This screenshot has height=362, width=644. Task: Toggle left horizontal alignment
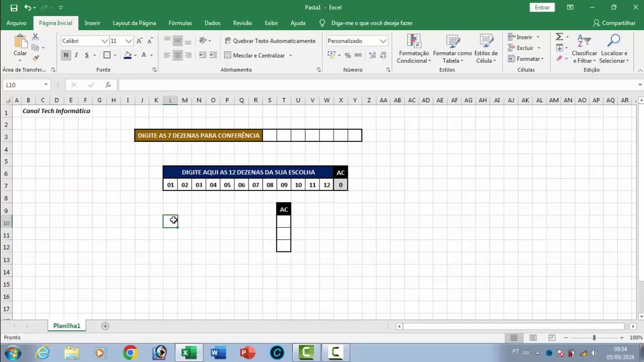tap(167, 55)
